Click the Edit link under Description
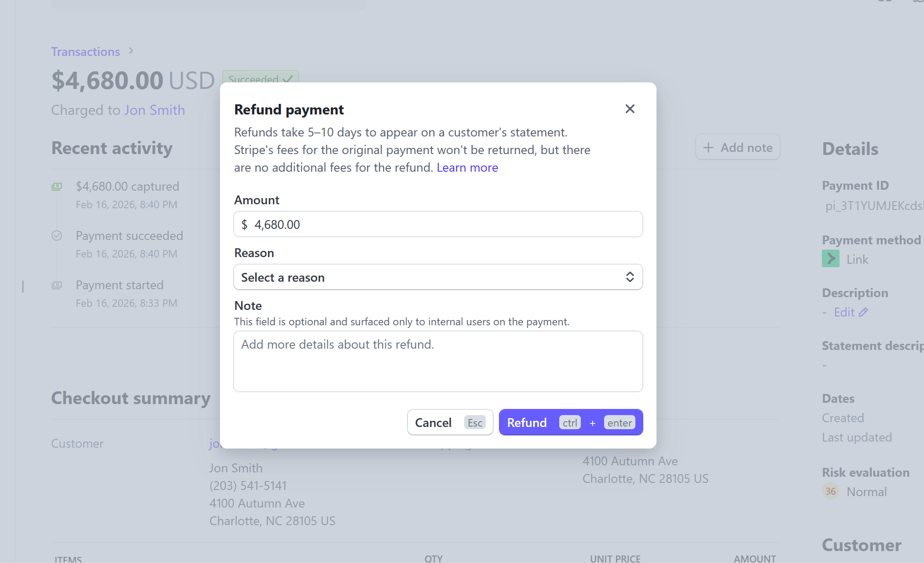The width and height of the screenshot is (924, 563). (844, 312)
